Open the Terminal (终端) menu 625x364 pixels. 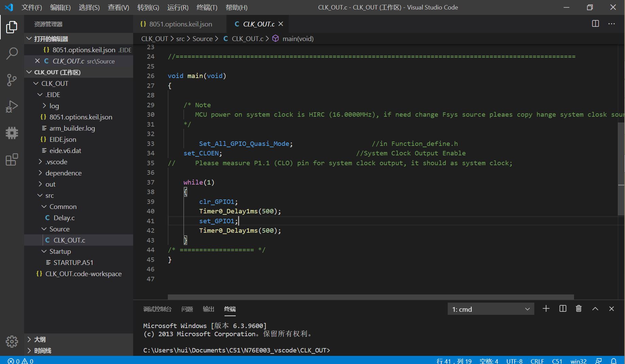207,7
